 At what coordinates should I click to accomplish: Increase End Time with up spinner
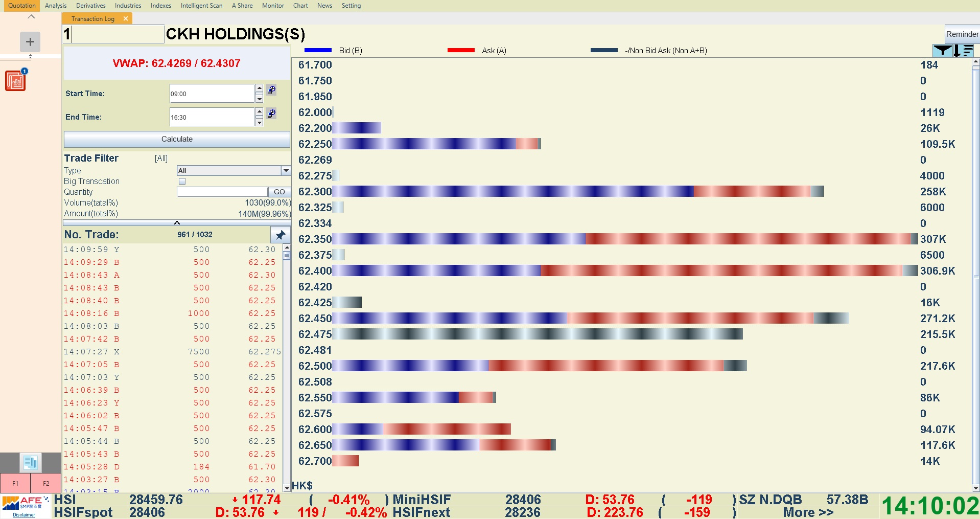pos(259,112)
